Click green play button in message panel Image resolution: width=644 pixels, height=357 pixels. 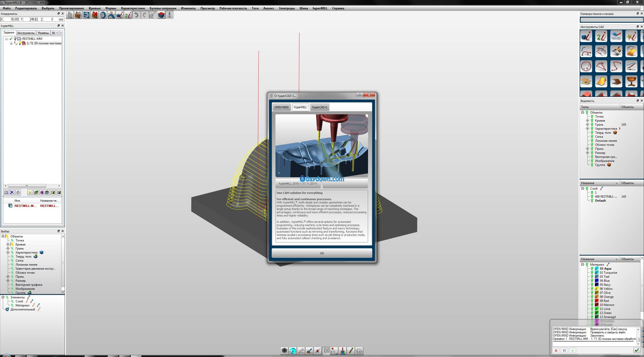click(573, 350)
